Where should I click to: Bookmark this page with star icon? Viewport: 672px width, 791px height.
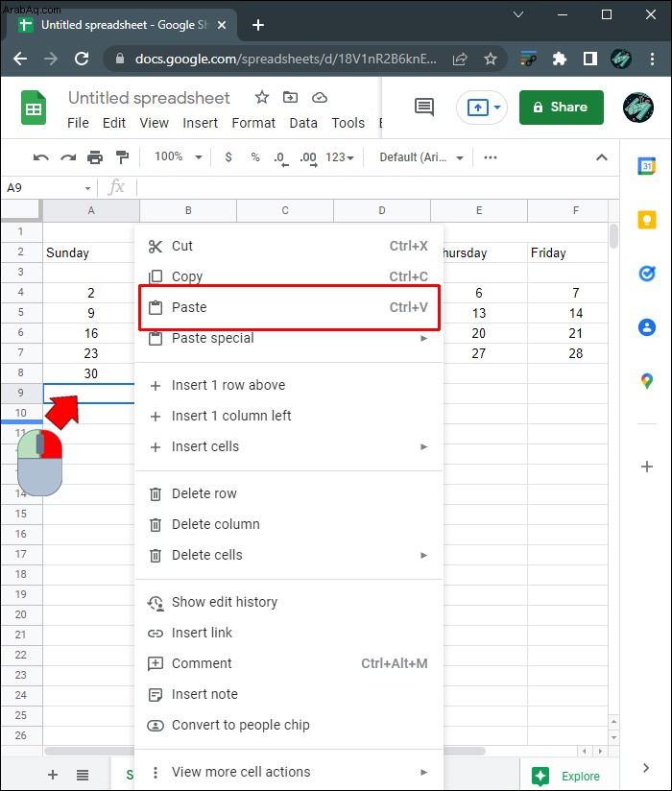point(491,59)
